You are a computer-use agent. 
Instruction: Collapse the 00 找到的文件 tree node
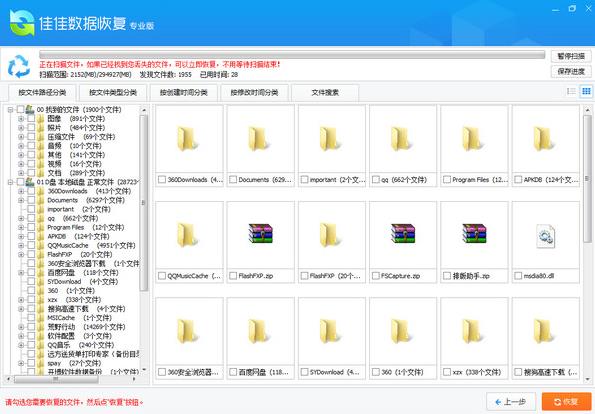click(x=10, y=110)
